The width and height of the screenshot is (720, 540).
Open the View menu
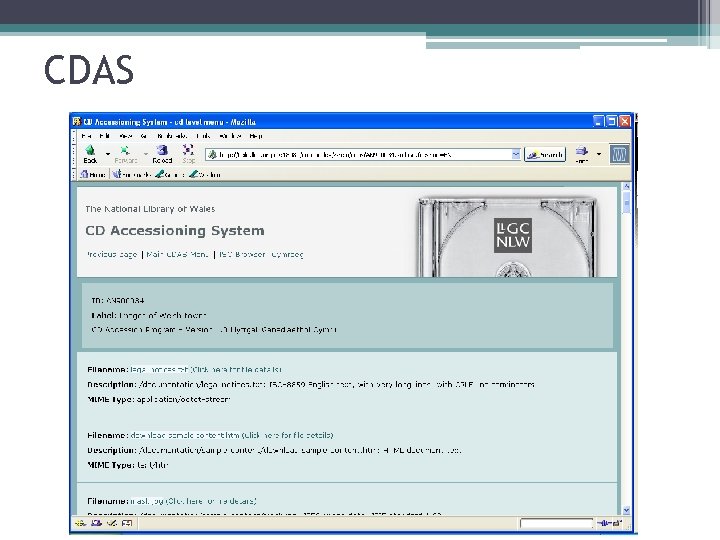(126, 136)
